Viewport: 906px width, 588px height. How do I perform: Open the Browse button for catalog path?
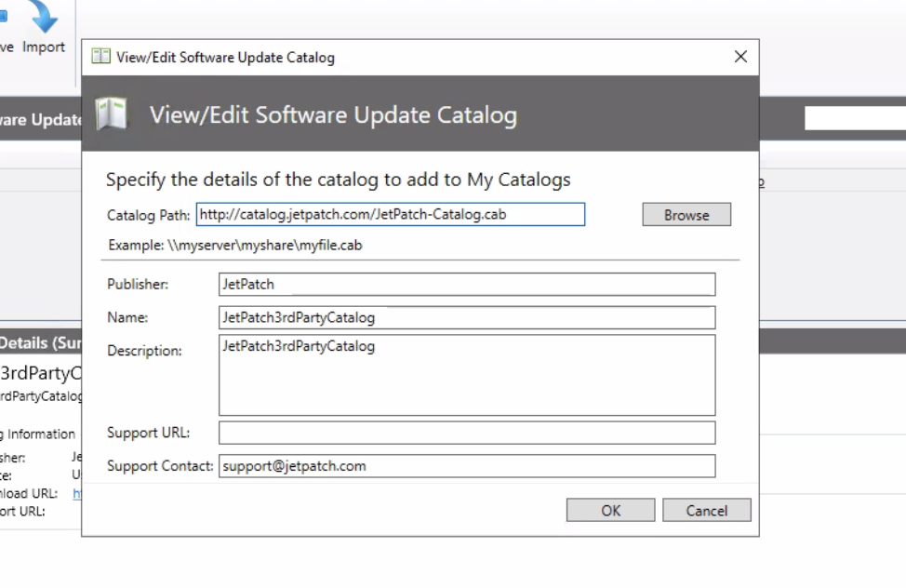[x=686, y=215]
